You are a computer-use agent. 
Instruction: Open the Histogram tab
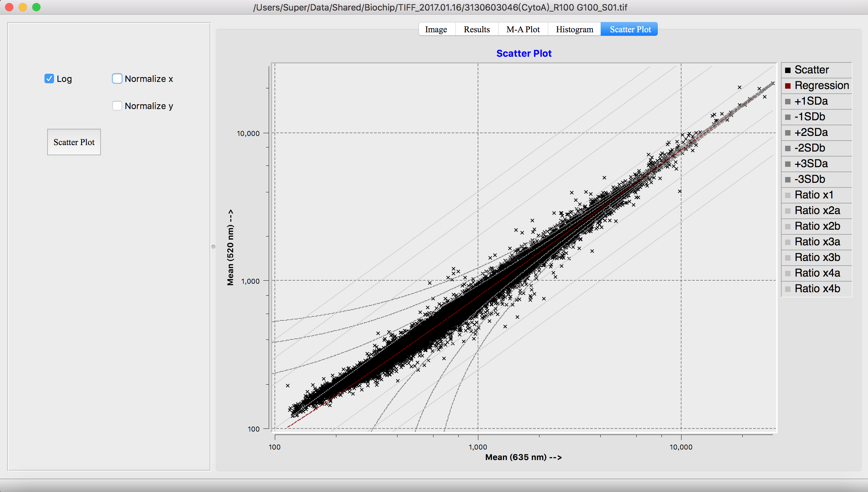[x=574, y=30]
